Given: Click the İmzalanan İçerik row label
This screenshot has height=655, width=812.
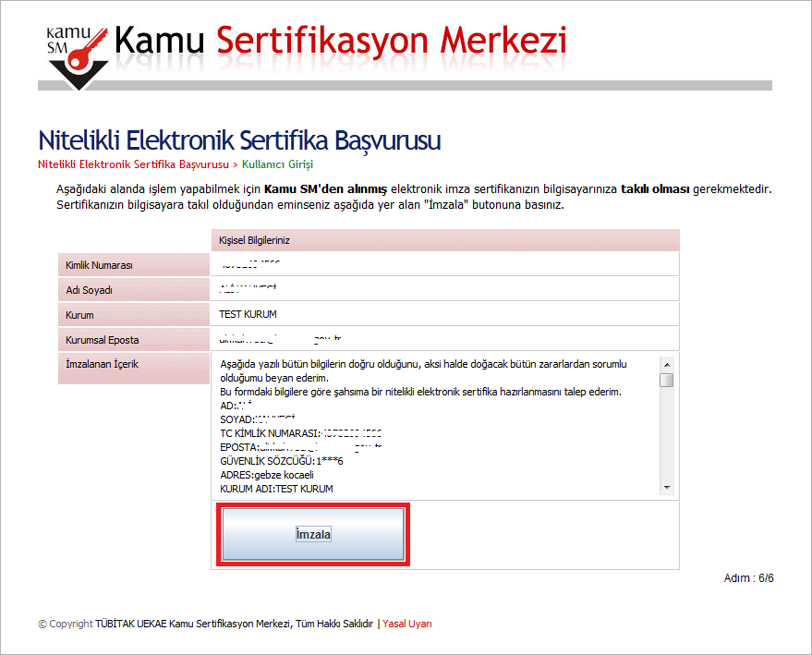Looking at the screenshot, I should [134, 368].
